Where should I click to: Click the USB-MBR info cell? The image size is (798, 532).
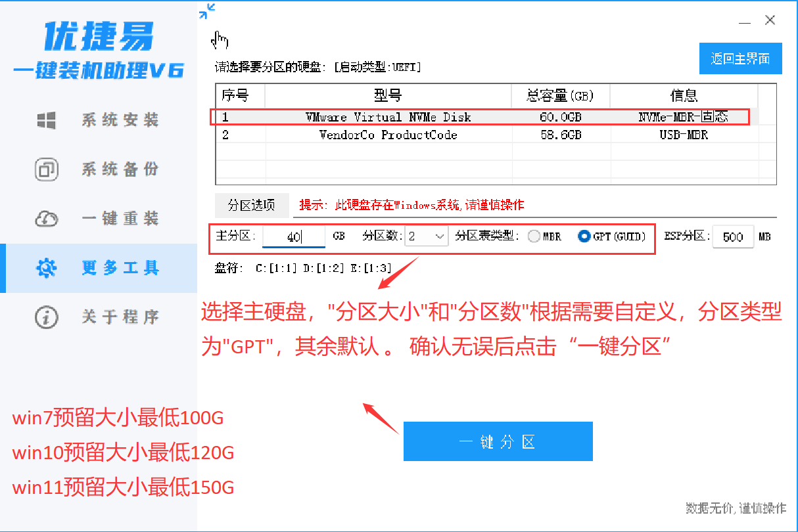click(x=684, y=135)
